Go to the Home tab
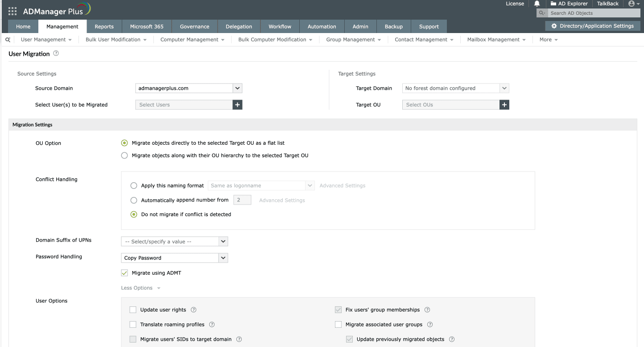Screen dimensions: 644x347 click(23, 26)
